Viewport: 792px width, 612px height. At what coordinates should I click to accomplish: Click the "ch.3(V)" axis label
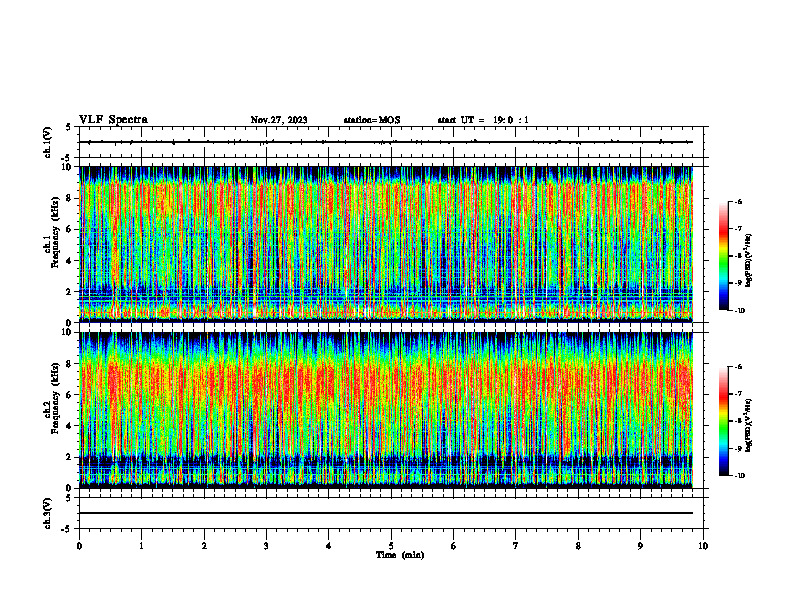point(47,513)
